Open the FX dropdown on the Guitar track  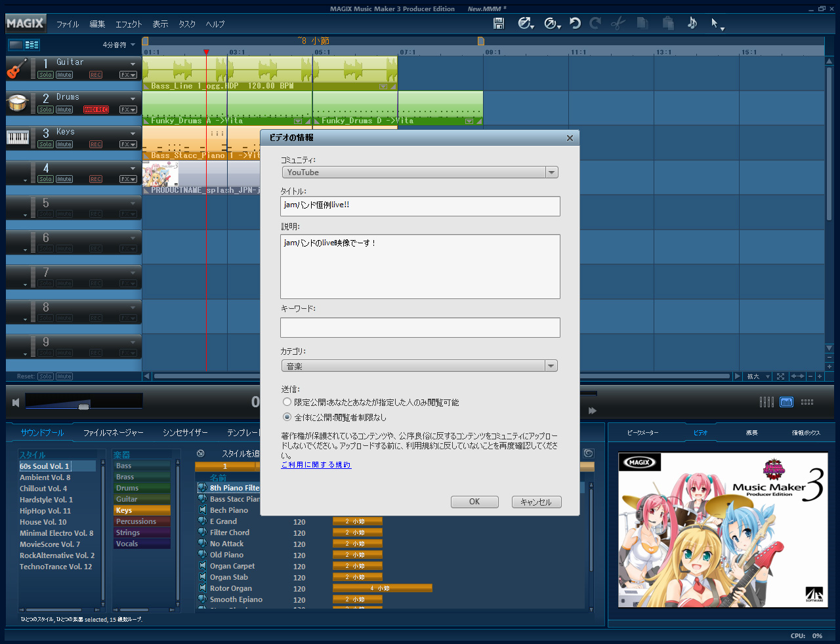click(128, 75)
